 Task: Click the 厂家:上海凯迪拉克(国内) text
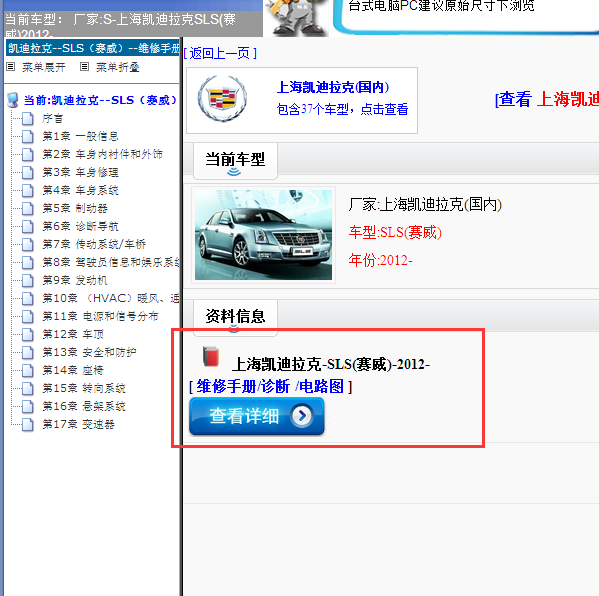coord(425,205)
